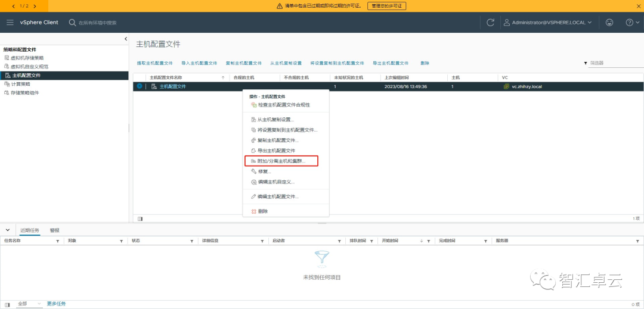Viewport: 644px width, 309px height.
Task: Filter tasks by 对象 column funnel
Action: click(x=121, y=241)
